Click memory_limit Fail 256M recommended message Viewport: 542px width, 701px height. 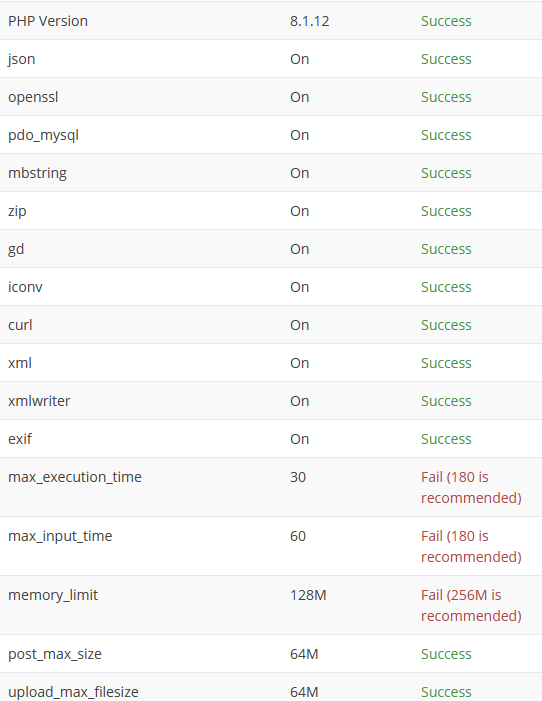tap(471, 605)
